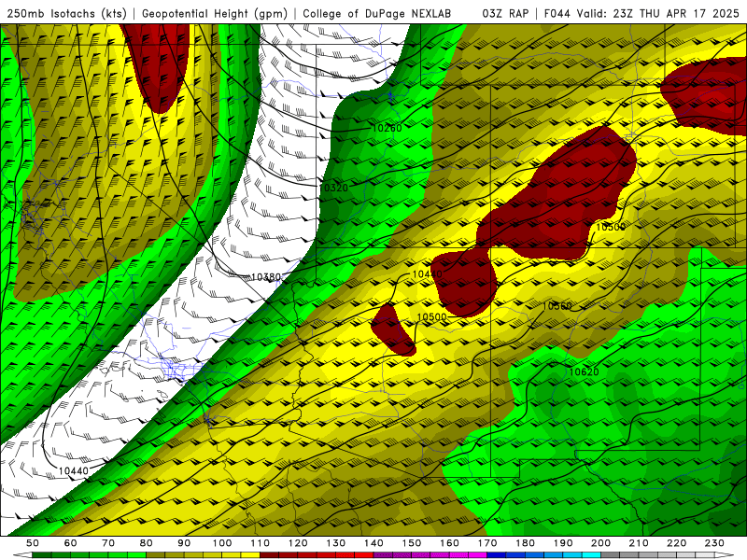This screenshot has height=560, width=747.
Task: Click the 180 tick label on color scale
Action: point(525,543)
